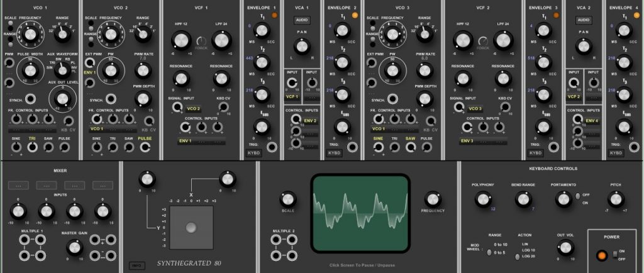
Task: Open VCA 2 control input ENV 4 selector
Action: [592, 121]
